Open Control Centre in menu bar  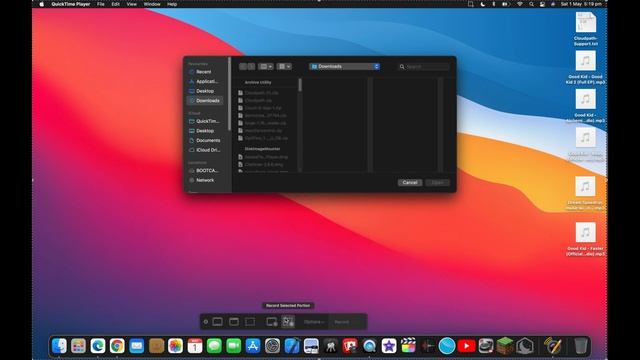click(x=542, y=4)
